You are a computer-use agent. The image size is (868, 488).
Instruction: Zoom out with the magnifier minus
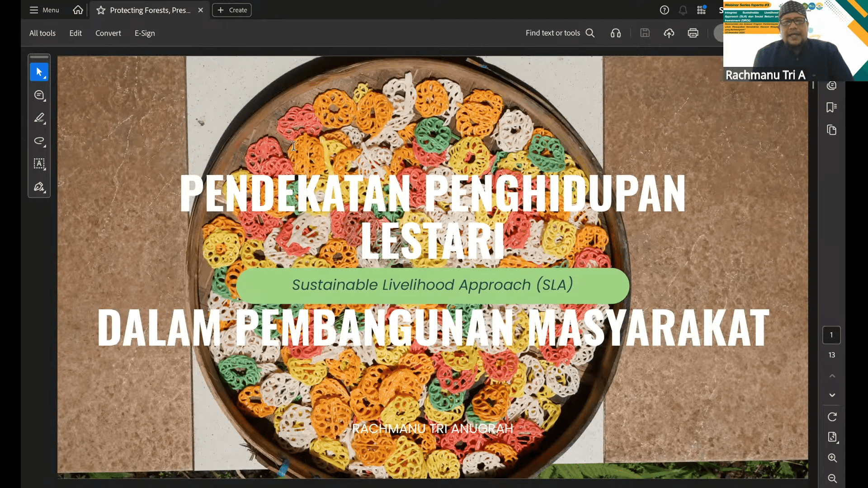point(832,478)
